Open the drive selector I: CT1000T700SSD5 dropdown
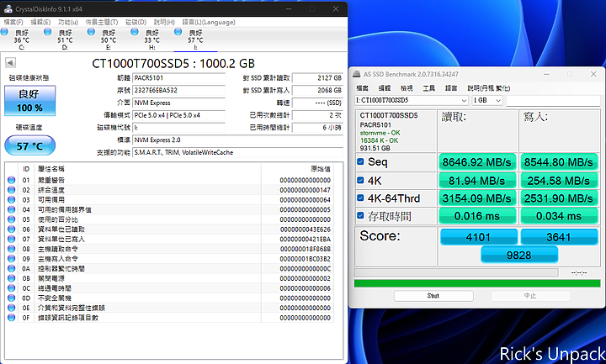606x364 pixels. 412,100
